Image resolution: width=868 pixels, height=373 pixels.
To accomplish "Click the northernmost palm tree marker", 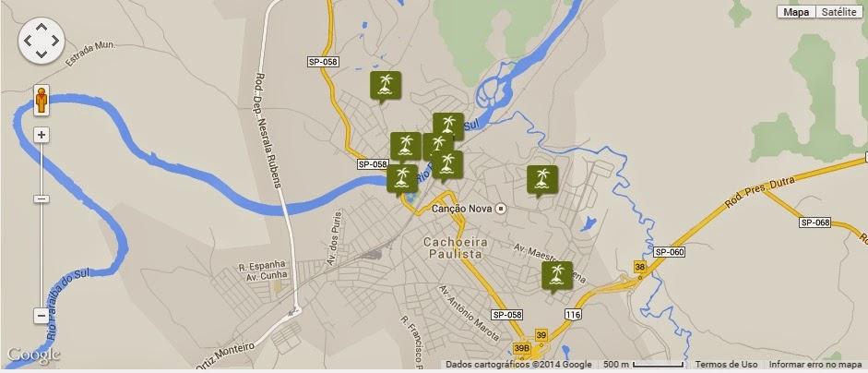I will click(x=386, y=87).
